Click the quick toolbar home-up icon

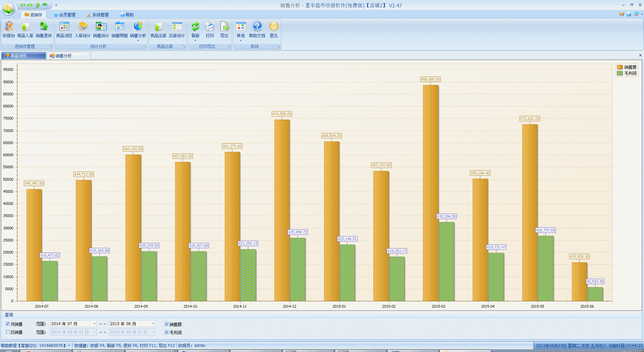pos(45,5)
